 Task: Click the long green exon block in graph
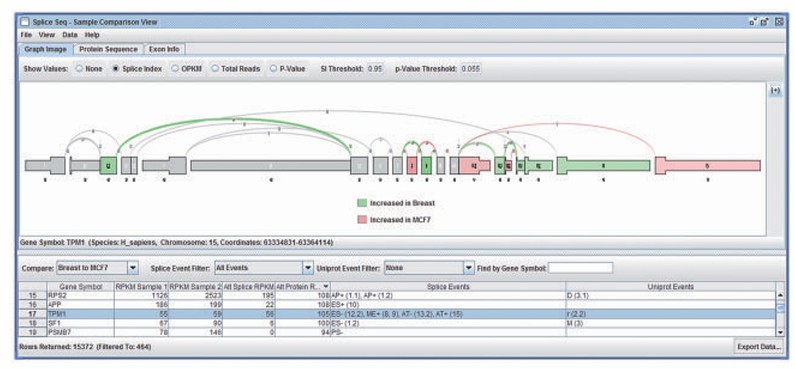[603, 166]
